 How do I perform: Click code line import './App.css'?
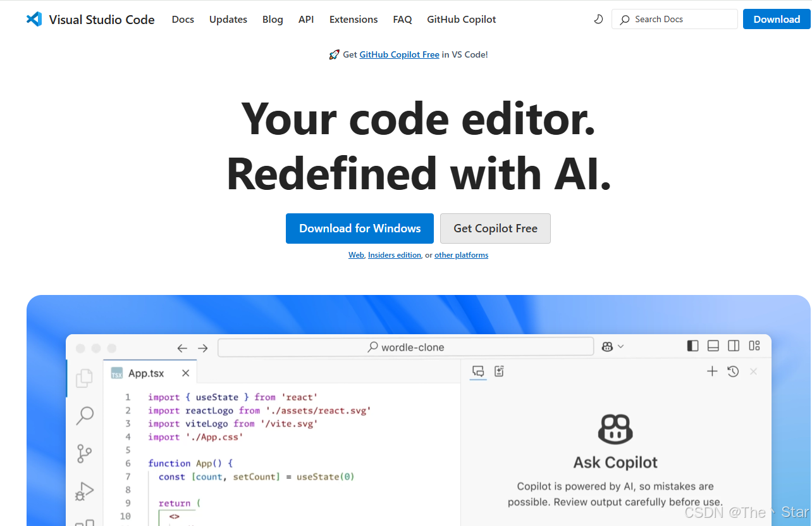pyautogui.click(x=195, y=437)
